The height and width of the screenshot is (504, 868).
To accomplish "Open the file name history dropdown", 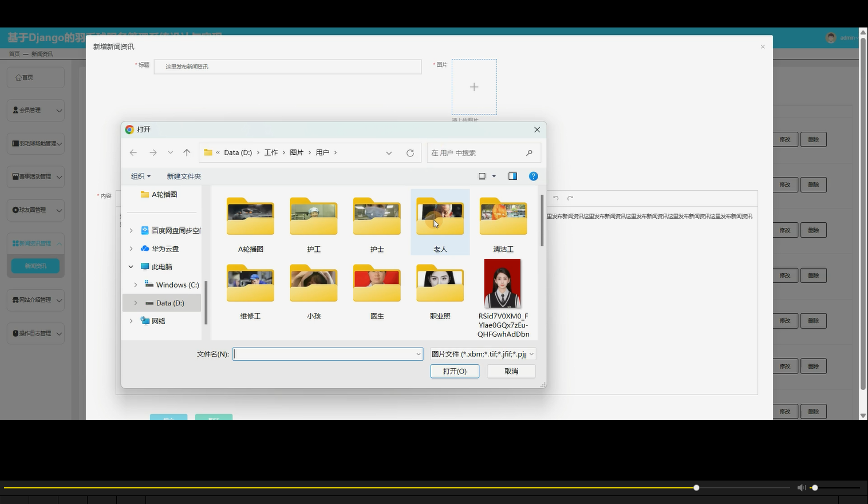I will 419,354.
